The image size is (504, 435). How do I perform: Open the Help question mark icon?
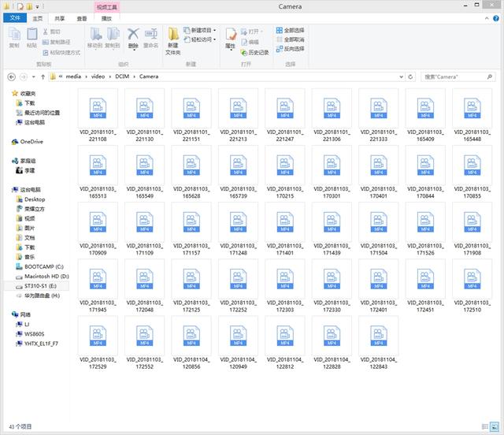(496, 19)
